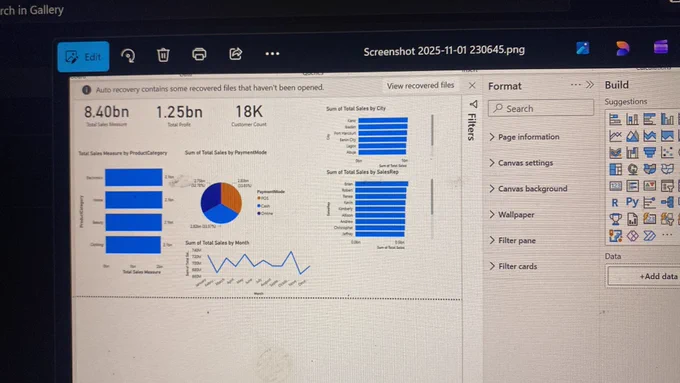Viewport: 680px width, 383px height.
Task: Select the Power Apps diamond visual
Action: [633, 236]
